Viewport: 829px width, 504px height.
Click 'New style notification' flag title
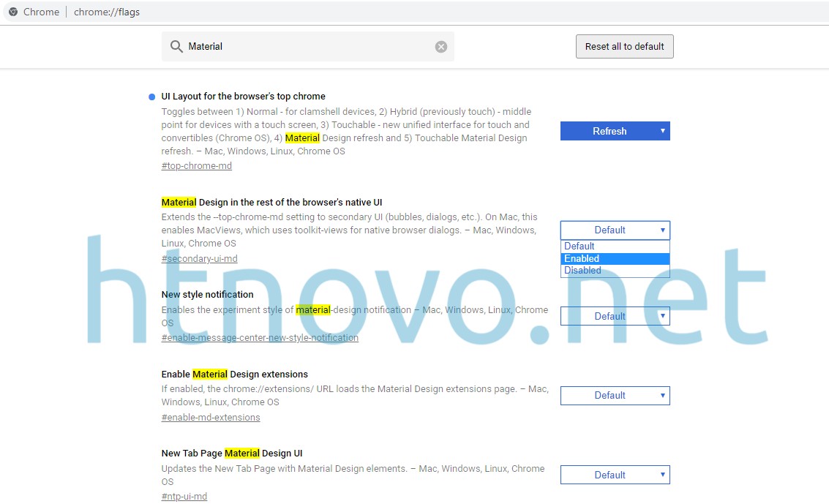tap(207, 294)
